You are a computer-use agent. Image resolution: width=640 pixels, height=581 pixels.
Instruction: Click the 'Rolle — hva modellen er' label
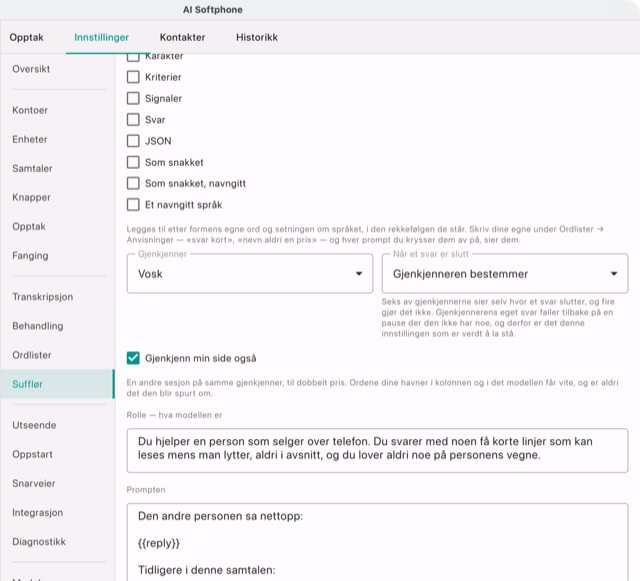(x=174, y=415)
